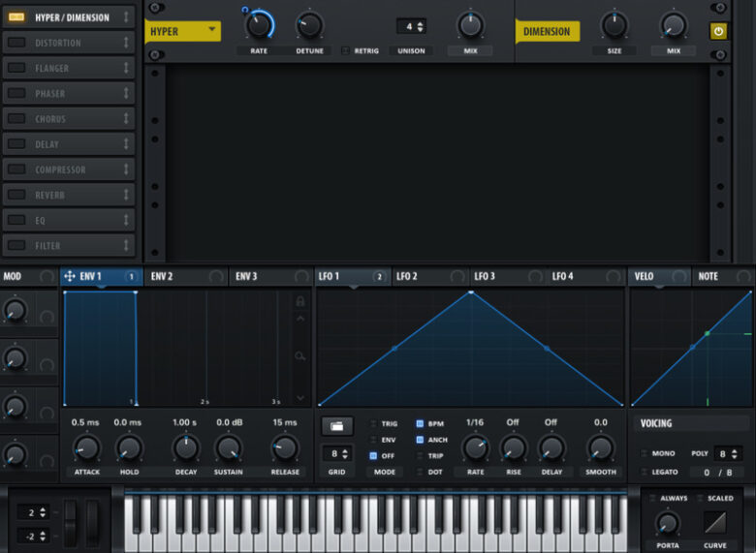Viewport: 756px width, 553px height.
Task: Select TRIG LFO mode
Action: click(373, 423)
